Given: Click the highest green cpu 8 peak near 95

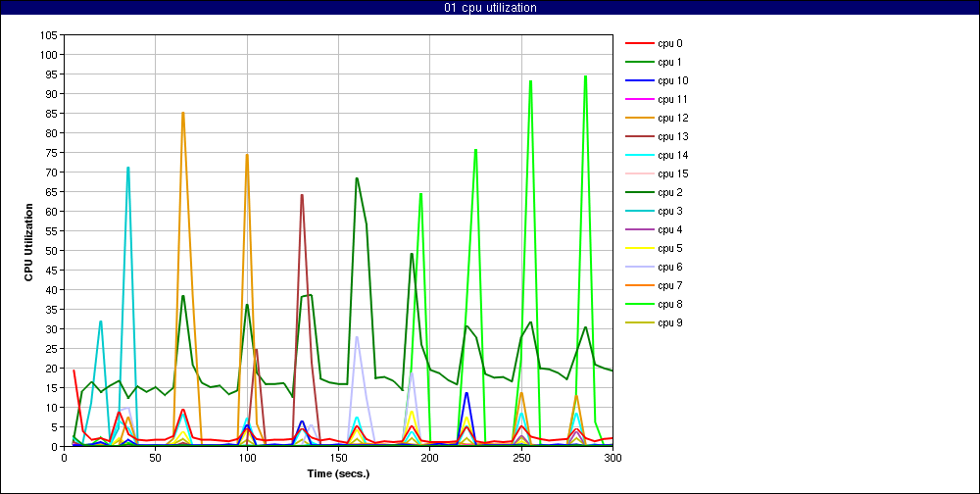Looking at the screenshot, I should [x=585, y=76].
